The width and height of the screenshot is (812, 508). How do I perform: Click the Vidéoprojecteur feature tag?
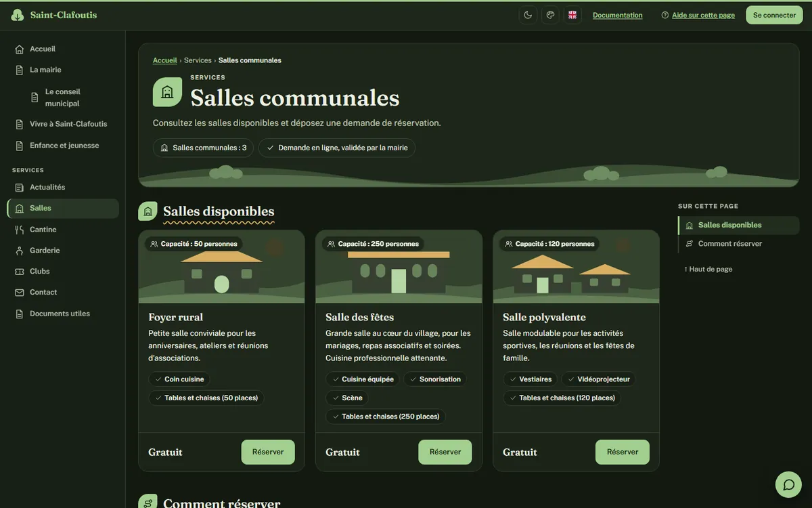pyautogui.click(x=599, y=379)
